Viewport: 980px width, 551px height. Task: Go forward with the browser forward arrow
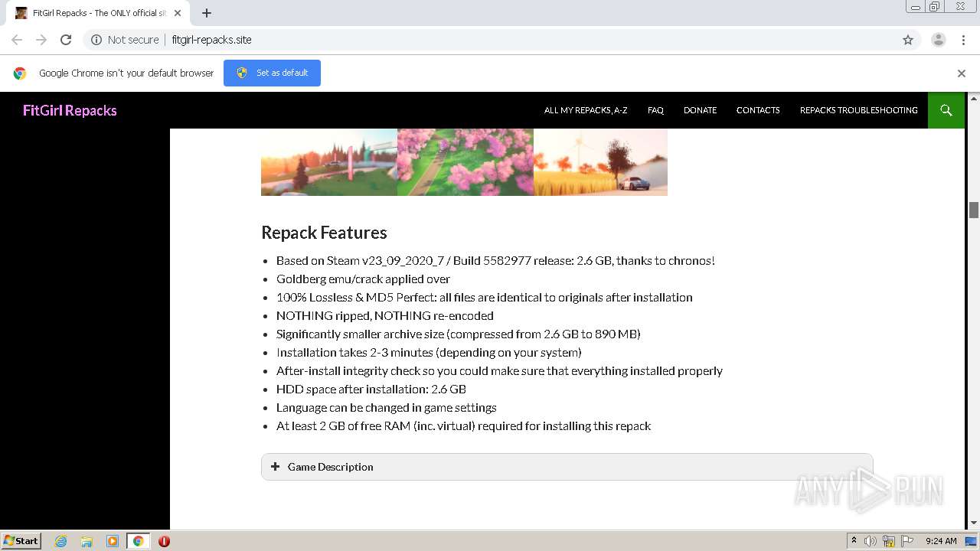(41, 40)
